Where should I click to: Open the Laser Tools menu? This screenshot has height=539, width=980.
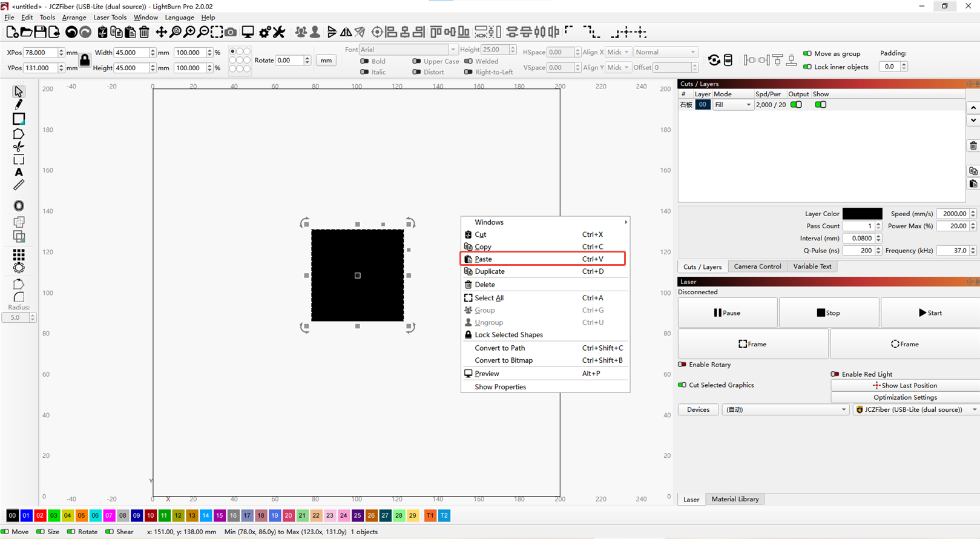pyautogui.click(x=110, y=18)
